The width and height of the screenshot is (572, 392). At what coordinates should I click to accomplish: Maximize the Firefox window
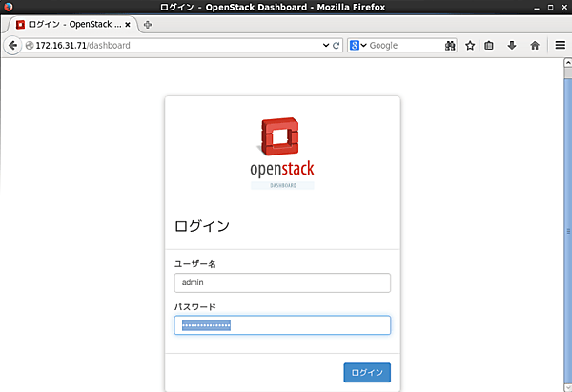550,7
